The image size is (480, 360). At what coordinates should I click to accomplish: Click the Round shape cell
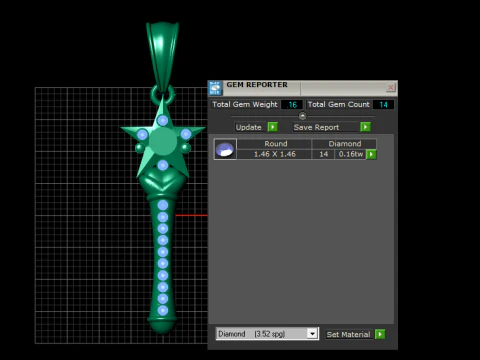tap(276, 144)
